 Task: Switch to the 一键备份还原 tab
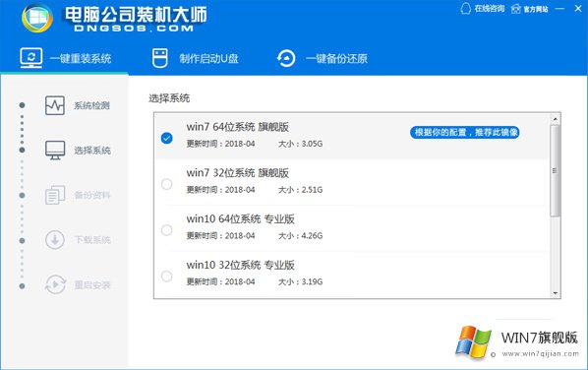tap(323, 58)
